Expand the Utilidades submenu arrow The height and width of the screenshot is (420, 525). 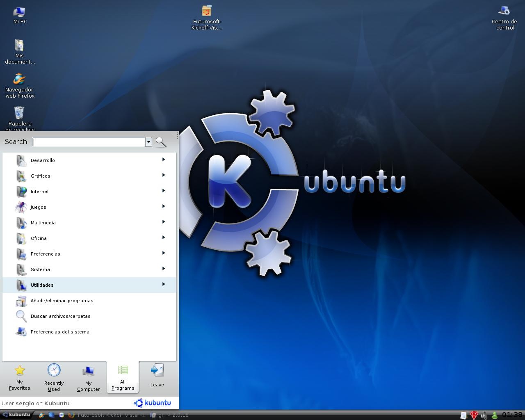[x=163, y=284]
